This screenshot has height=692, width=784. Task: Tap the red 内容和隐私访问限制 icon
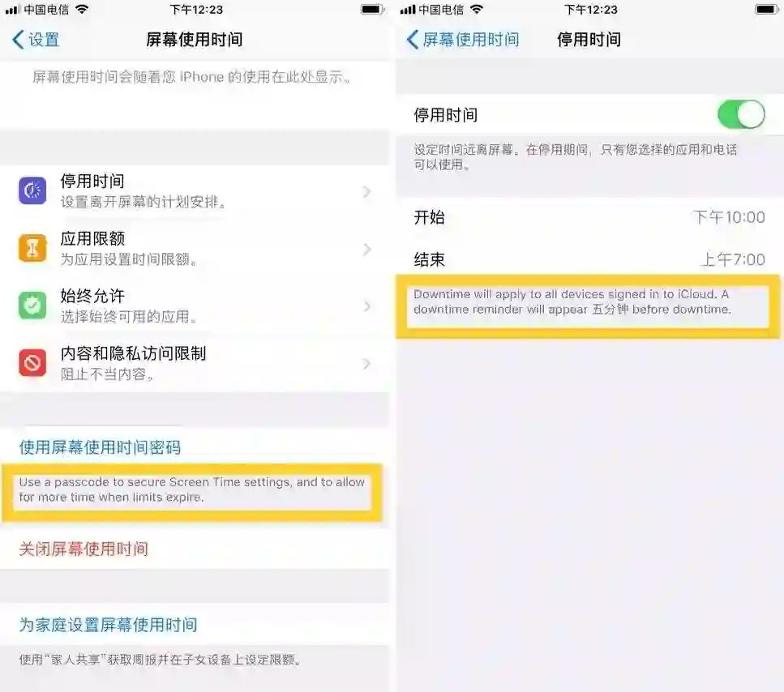32,363
